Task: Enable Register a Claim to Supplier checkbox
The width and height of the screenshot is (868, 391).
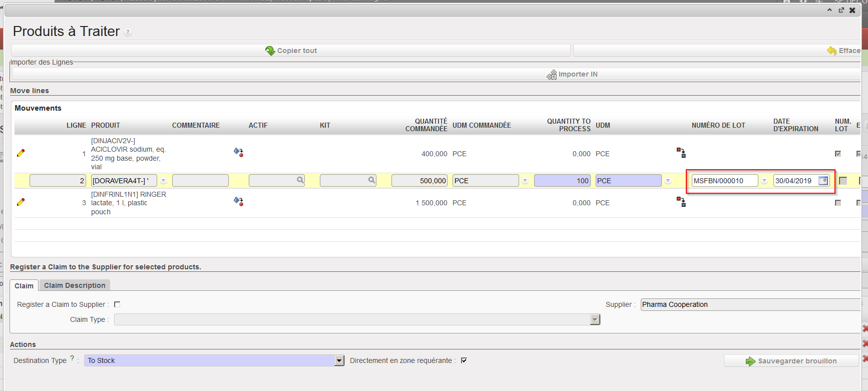Action: pyautogui.click(x=117, y=304)
